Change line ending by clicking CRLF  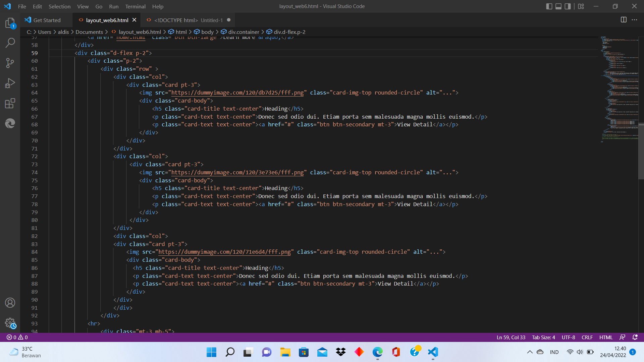[x=587, y=337]
